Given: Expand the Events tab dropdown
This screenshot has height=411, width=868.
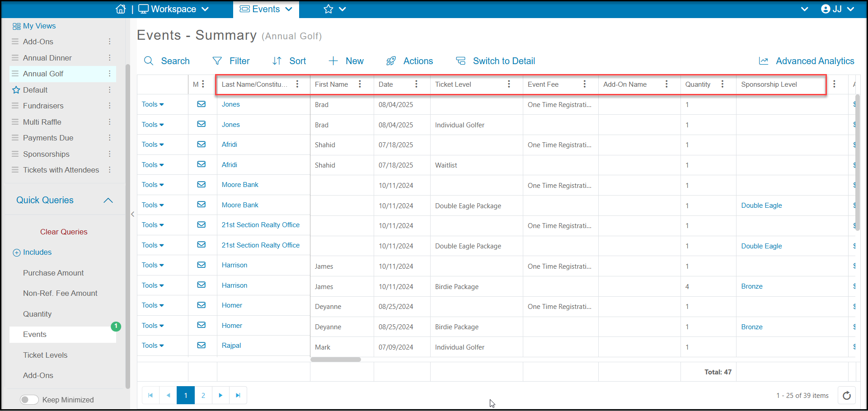Looking at the screenshot, I should (x=289, y=9).
